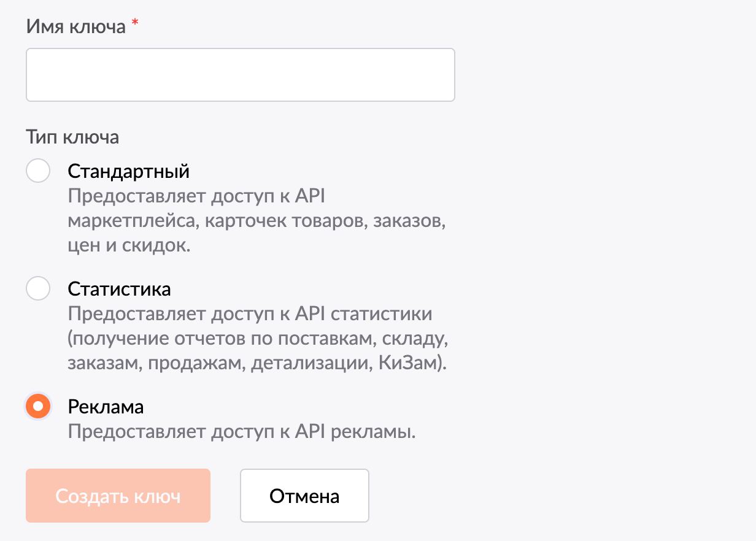Cancel with the "Отмена" button
The width and height of the screenshot is (756, 541).
pos(304,496)
